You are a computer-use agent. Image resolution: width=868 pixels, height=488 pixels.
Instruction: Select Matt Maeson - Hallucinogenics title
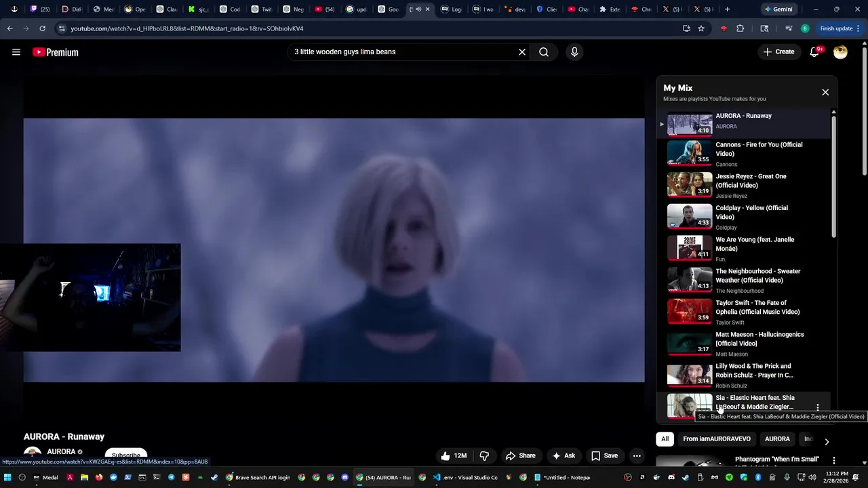click(759, 339)
